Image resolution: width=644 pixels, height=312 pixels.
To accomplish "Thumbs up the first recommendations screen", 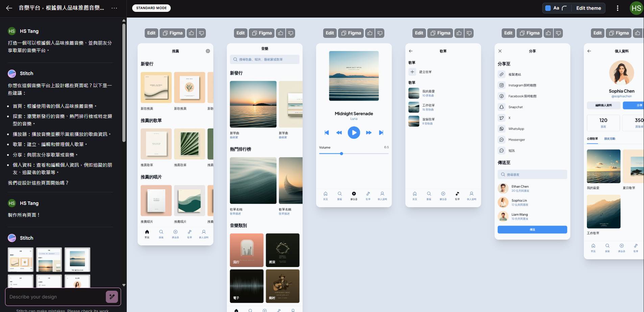I will click(191, 33).
